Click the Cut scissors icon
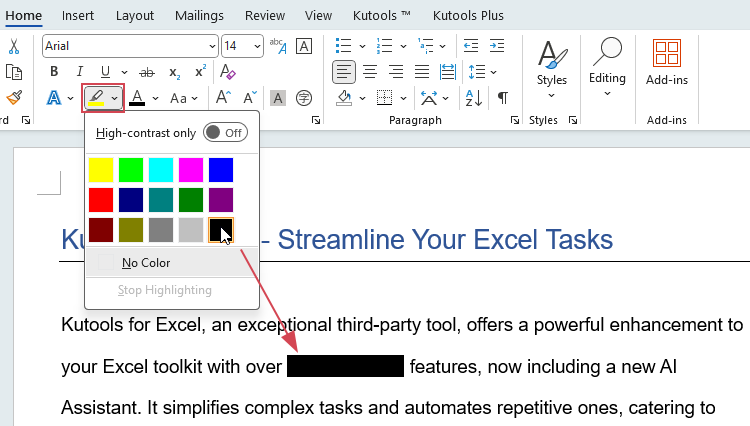 click(x=14, y=46)
